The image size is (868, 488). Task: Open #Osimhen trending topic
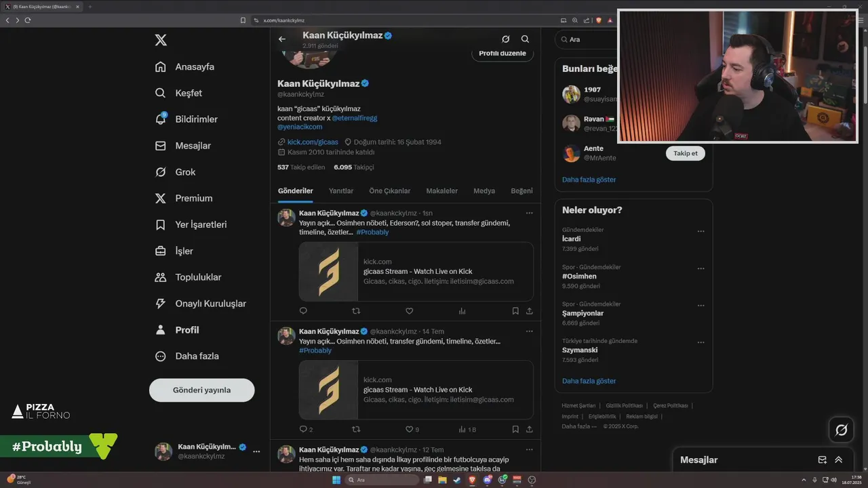tap(579, 276)
